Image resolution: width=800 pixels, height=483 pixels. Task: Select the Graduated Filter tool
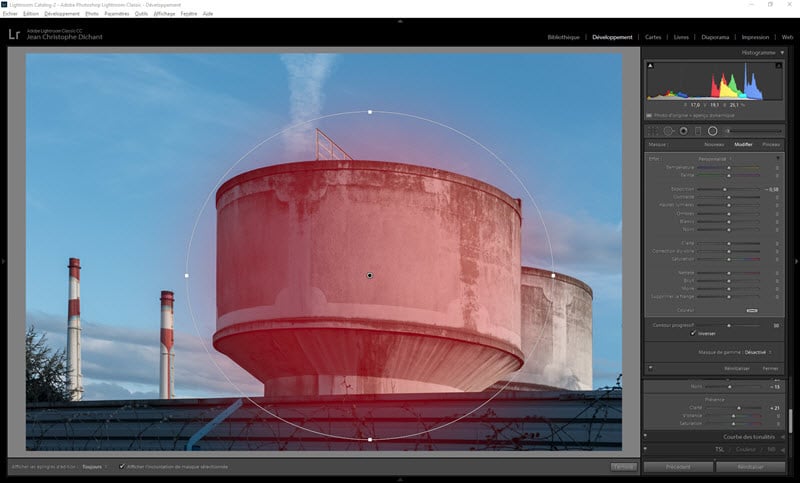click(698, 132)
